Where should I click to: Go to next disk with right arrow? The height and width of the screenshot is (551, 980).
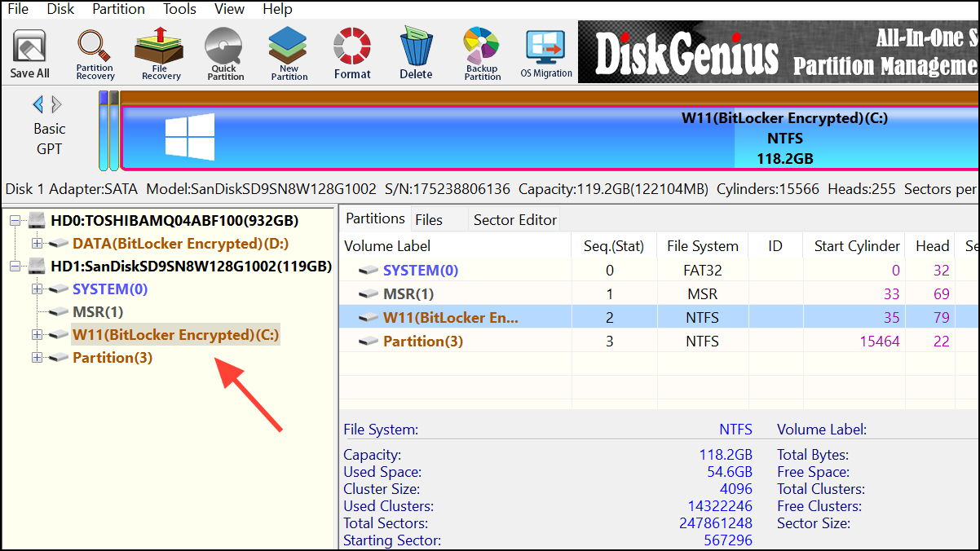[56, 104]
